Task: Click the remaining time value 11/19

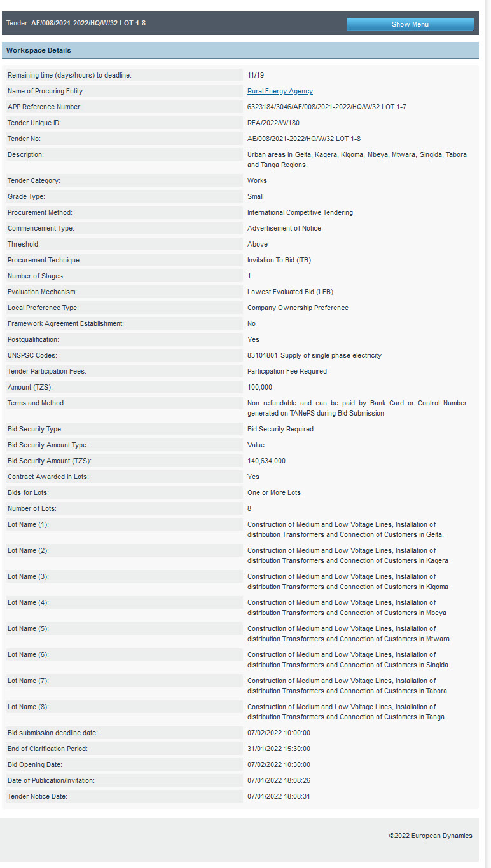Action: point(256,76)
